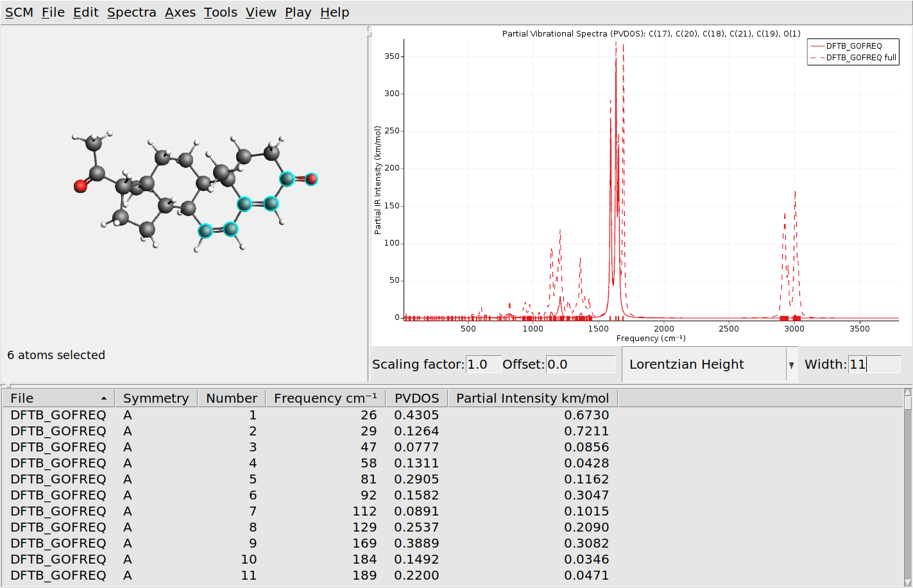This screenshot has width=913, height=588.
Task: Open the Help menu
Action: 334,12
